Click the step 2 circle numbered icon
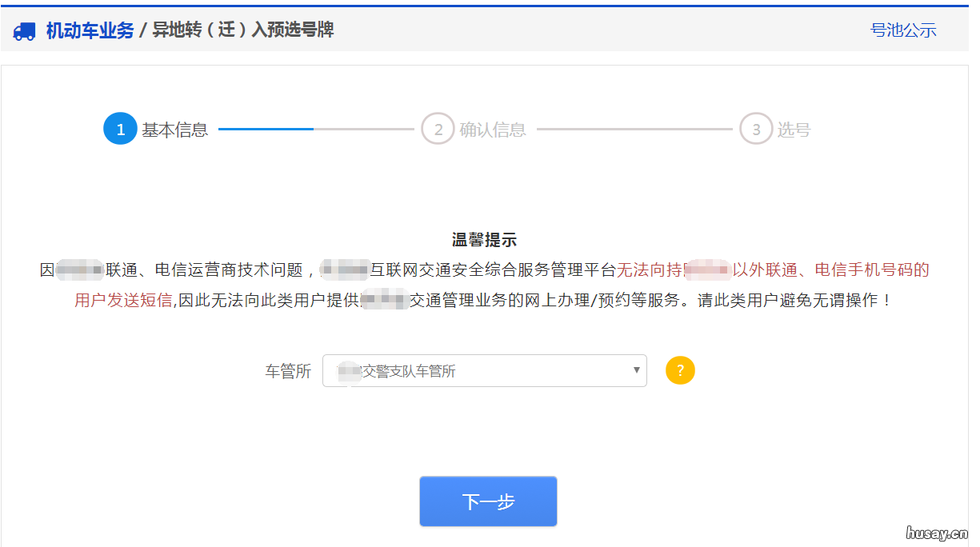The height and width of the screenshot is (547, 980). 438,128
